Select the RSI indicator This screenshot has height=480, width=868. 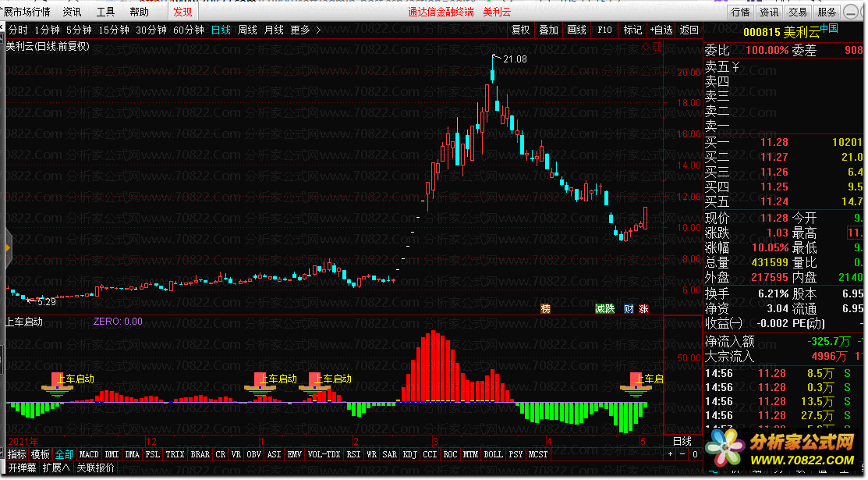[353, 454]
